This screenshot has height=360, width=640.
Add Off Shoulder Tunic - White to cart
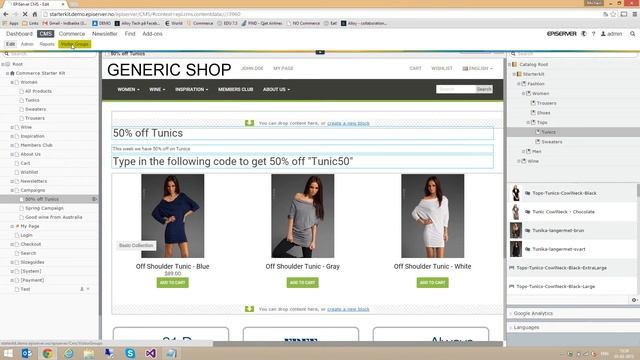click(x=432, y=282)
